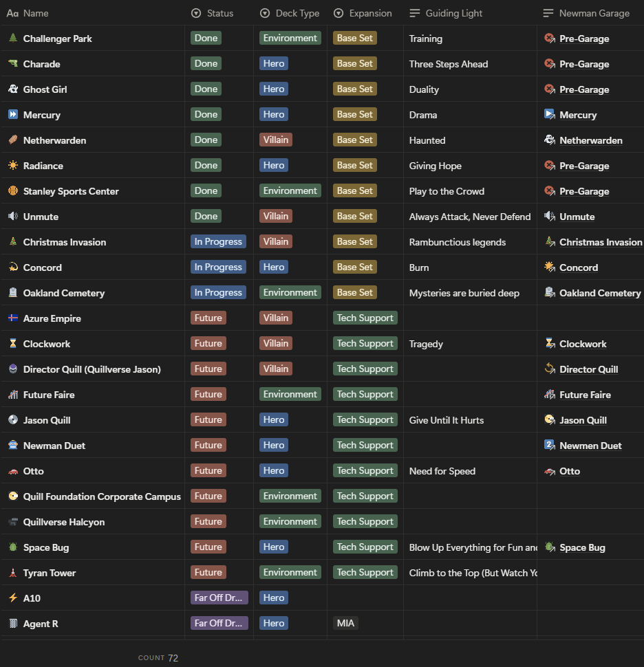644x667 pixels.
Task: Click the Guiding Light column header
Action: (453, 13)
